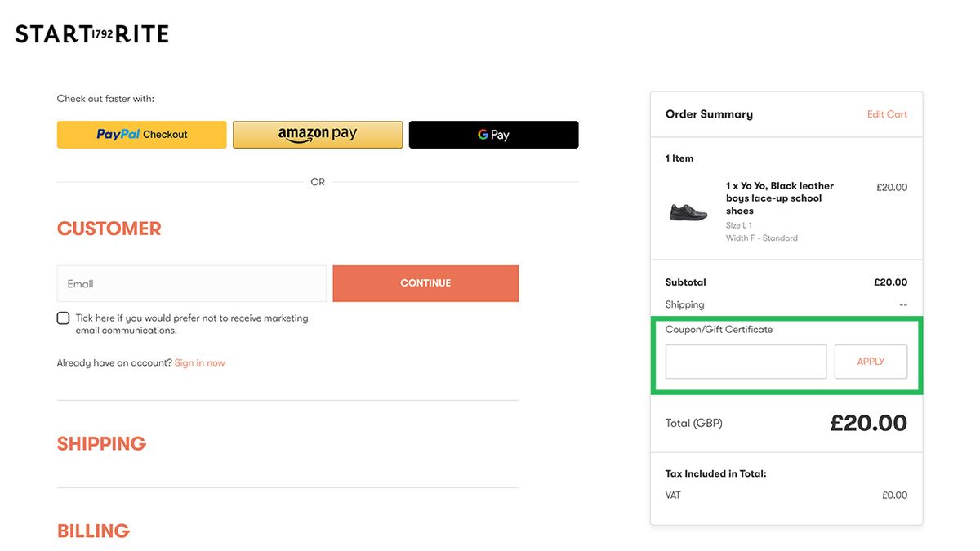Click the PayPal Checkout payment icon
Image resolution: width=980 pixels, height=551 pixels.
(141, 134)
